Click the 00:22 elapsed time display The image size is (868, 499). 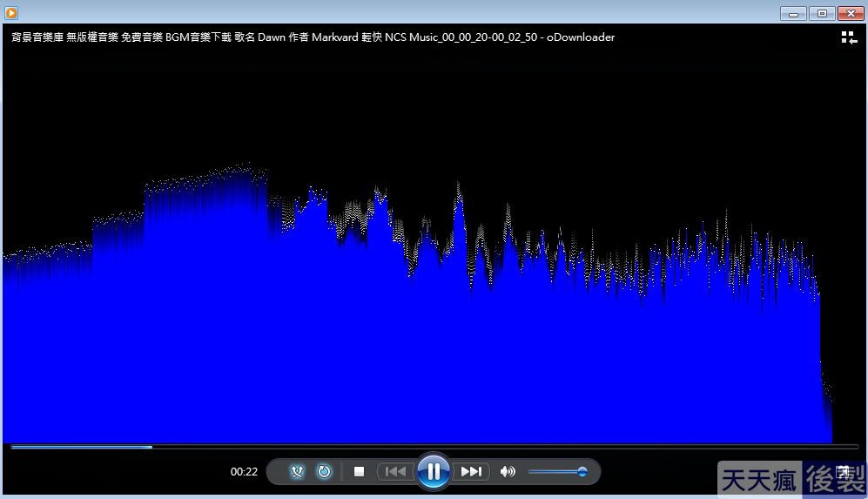tap(244, 472)
